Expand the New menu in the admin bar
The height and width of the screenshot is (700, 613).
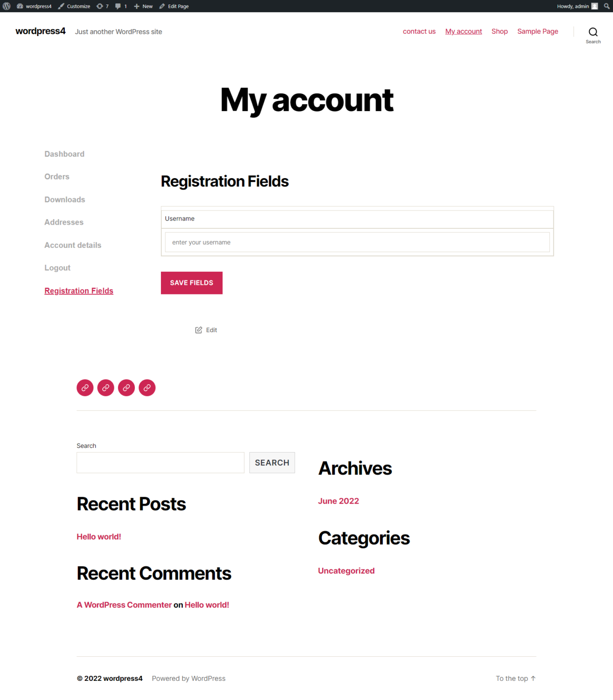click(x=143, y=6)
